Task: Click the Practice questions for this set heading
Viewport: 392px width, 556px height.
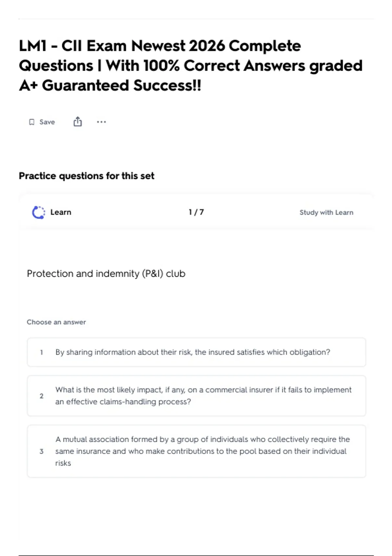Action: click(x=87, y=176)
